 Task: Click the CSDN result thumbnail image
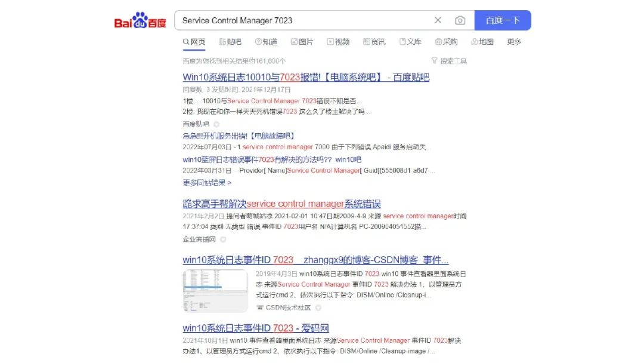click(x=215, y=291)
